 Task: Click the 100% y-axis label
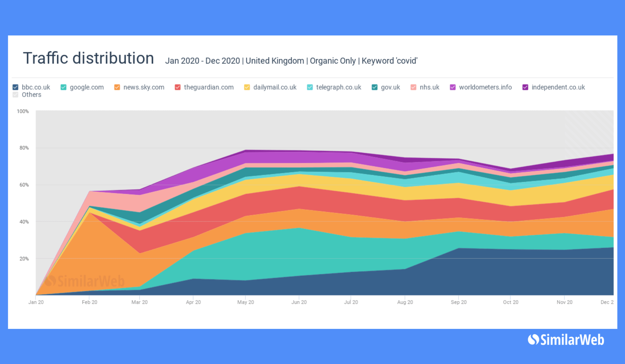23,111
